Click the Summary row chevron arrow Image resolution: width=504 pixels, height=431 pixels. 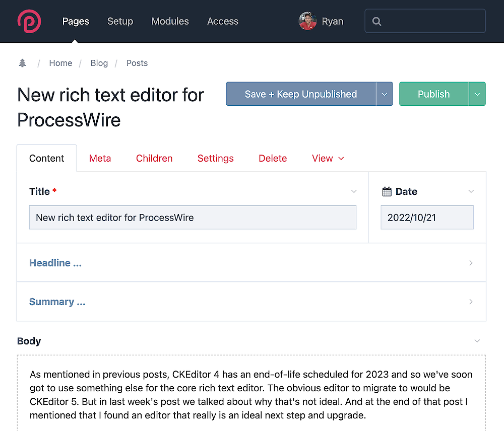[471, 302]
